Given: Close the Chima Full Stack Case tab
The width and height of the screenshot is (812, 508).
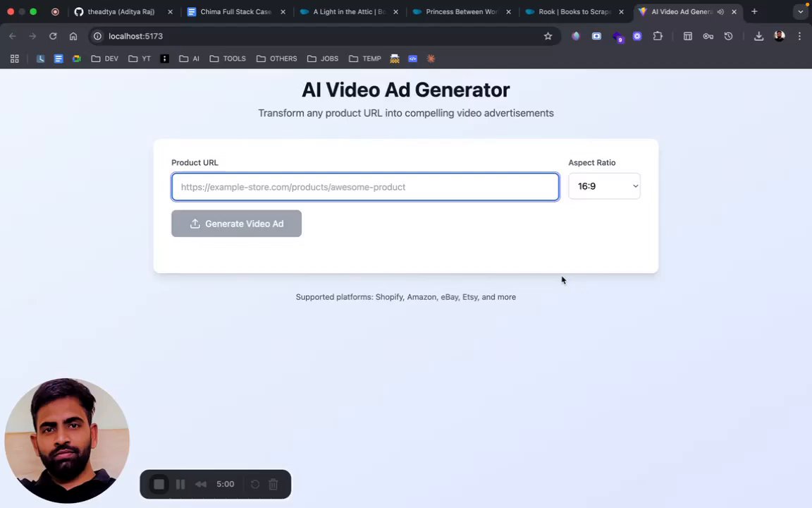Looking at the screenshot, I should point(283,11).
